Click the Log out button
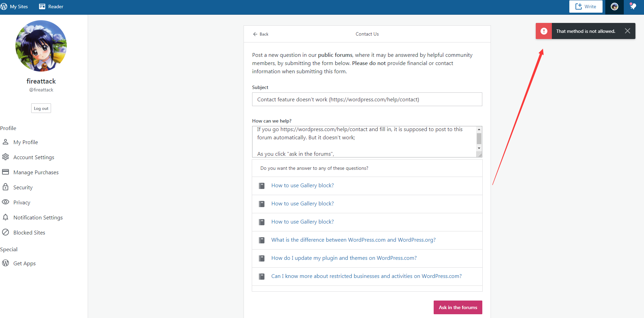 pyautogui.click(x=41, y=109)
